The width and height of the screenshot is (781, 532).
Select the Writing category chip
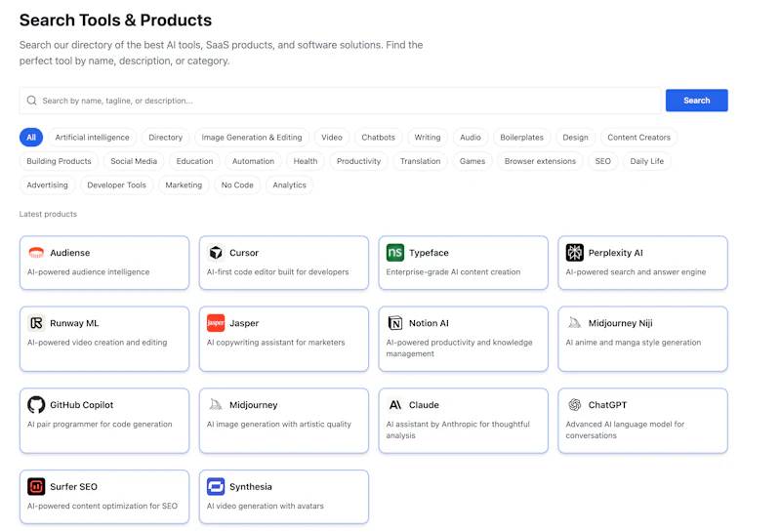click(428, 138)
